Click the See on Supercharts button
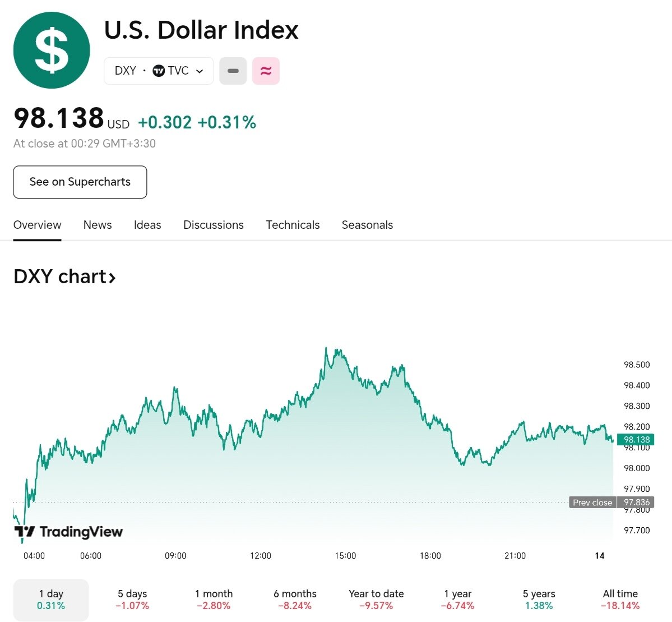 tap(80, 182)
